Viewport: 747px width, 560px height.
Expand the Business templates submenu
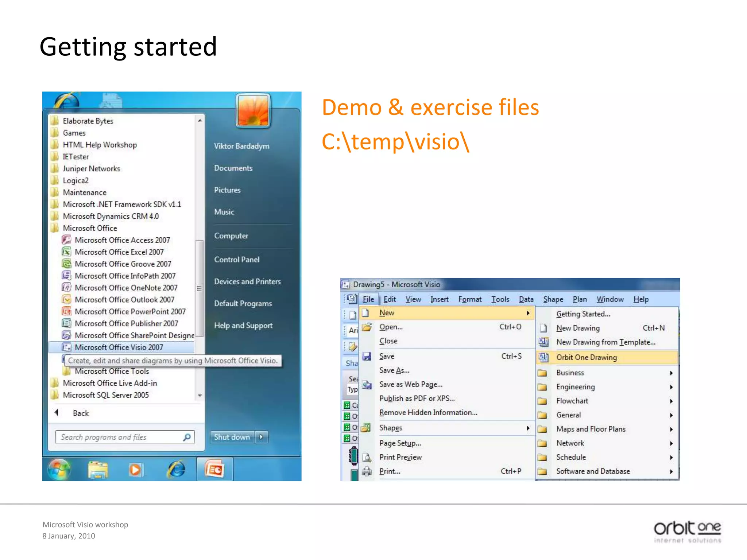671,373
